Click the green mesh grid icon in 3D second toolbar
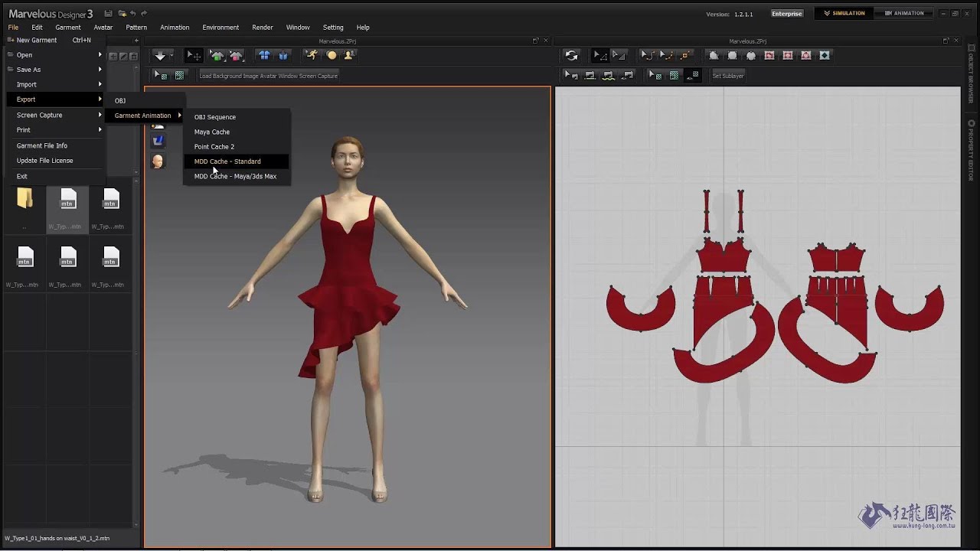This screenshot has width=980, height=551. [x=179, y=75]
